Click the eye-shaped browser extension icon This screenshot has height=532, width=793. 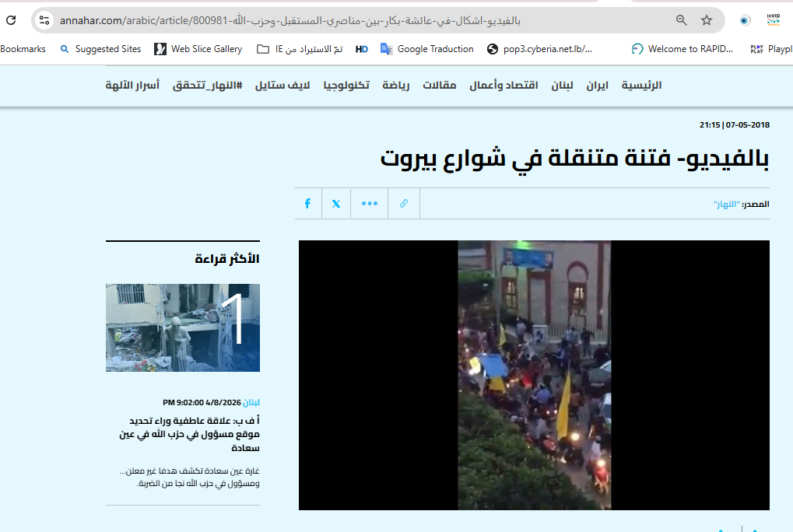744,19
